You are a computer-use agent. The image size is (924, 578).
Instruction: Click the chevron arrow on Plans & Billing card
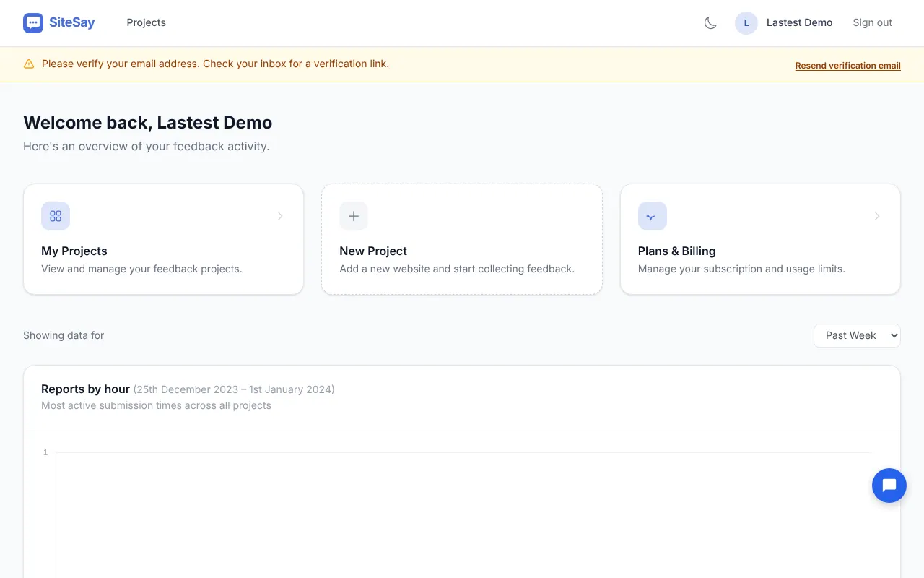877,216
